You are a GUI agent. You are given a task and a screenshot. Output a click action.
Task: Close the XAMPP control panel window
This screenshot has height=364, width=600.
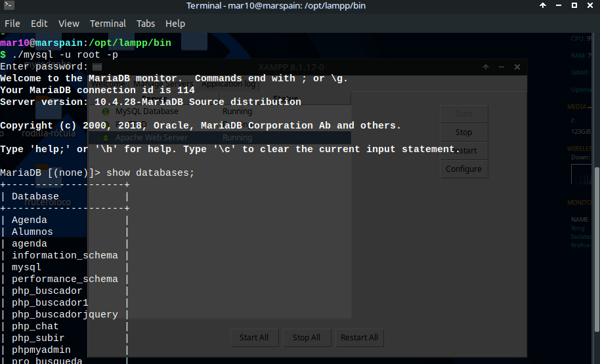click(517, 68)
